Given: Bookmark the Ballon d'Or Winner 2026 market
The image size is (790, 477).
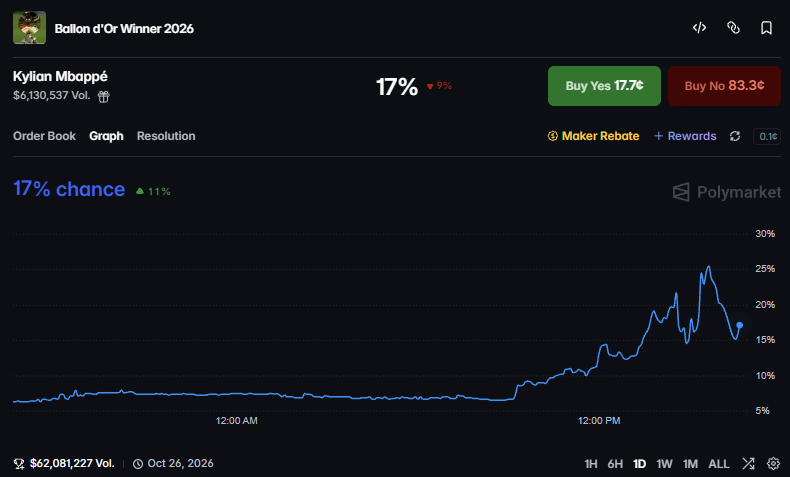Looking at the screenshot, I should (766, 28).
